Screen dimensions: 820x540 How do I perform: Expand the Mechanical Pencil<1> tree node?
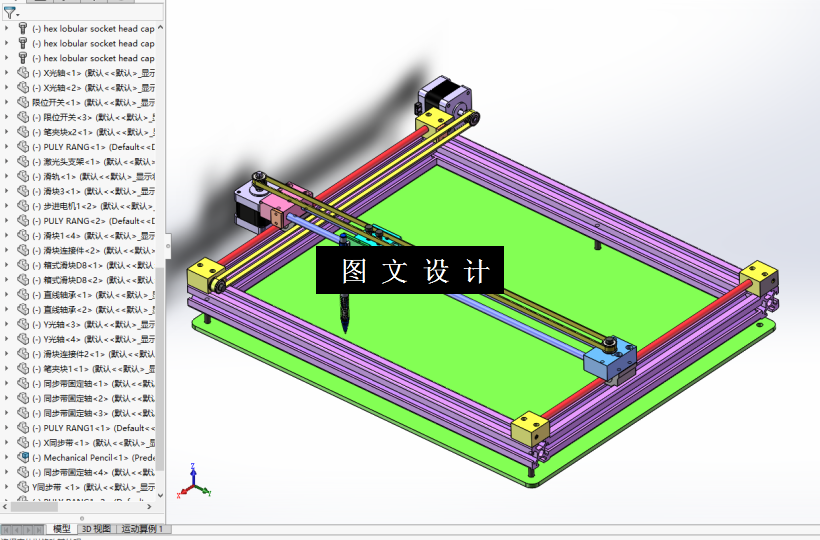coord(6,457)
